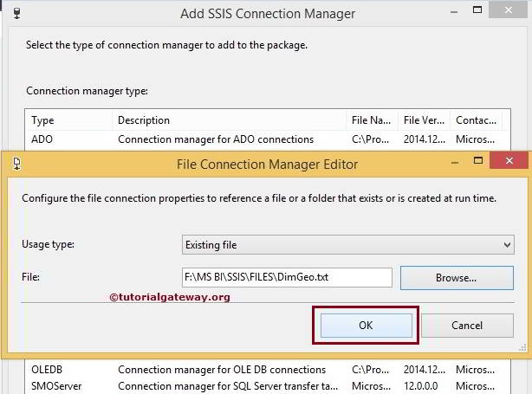Close the File Connection Manager Editor dialog
532x394 pixels.
509,162
